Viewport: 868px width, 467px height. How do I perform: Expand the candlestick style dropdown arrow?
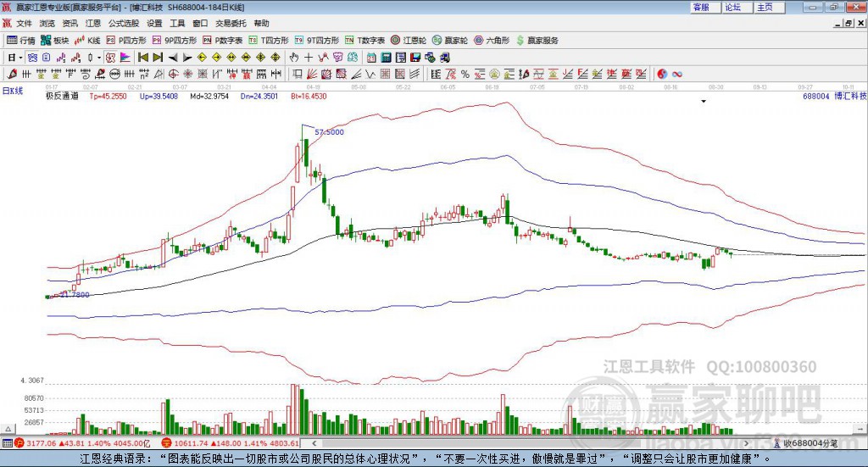coord(99,58)
